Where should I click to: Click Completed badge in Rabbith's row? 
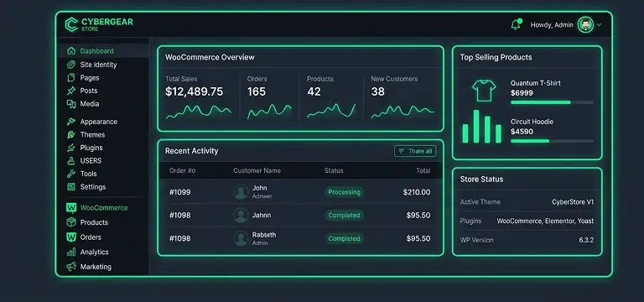[x=344, y=238]
